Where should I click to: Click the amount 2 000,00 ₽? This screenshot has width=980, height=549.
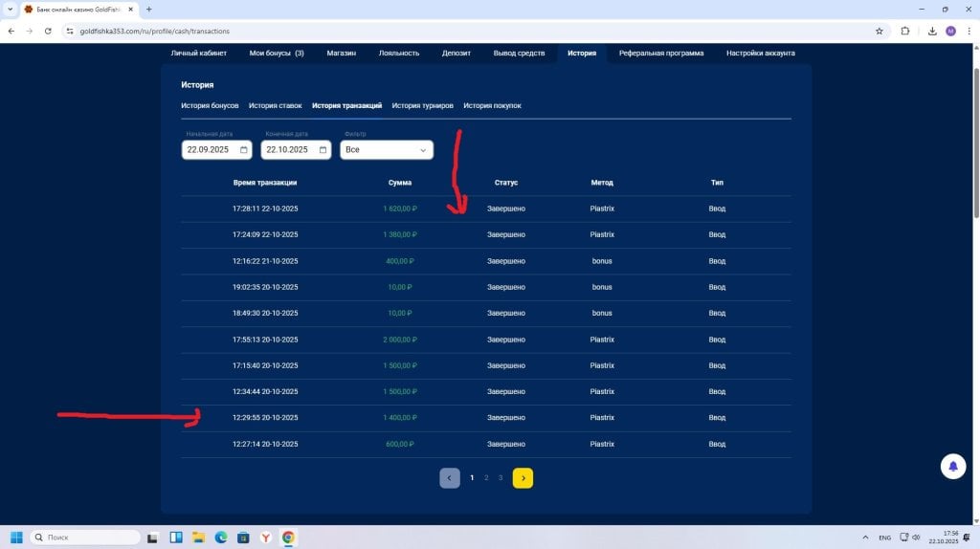pos(400,340)
